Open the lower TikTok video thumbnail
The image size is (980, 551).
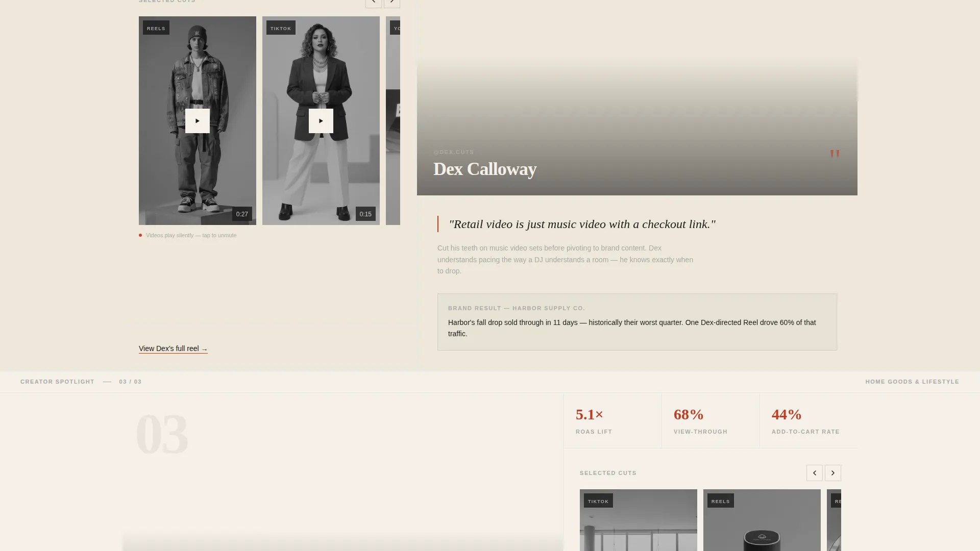click(639, 520)
